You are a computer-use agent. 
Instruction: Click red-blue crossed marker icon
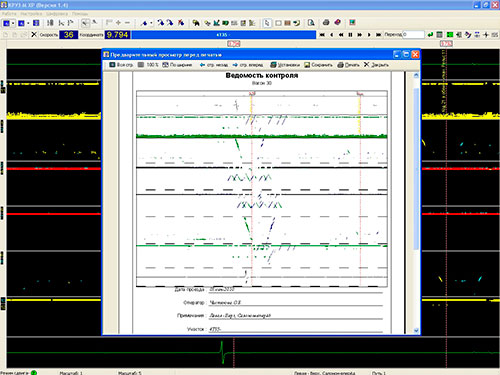[181, 23]
